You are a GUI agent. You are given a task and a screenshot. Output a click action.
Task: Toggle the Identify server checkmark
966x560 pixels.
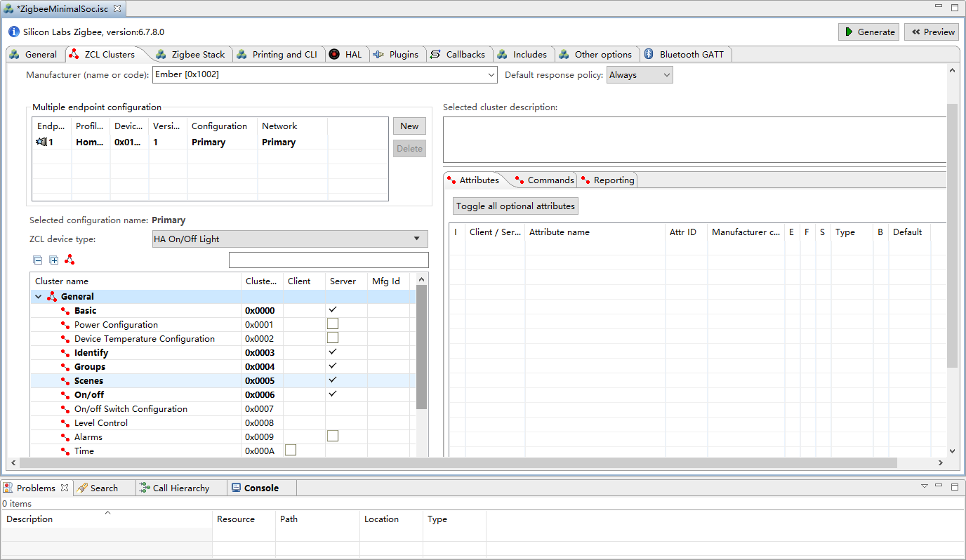(333, 352)
